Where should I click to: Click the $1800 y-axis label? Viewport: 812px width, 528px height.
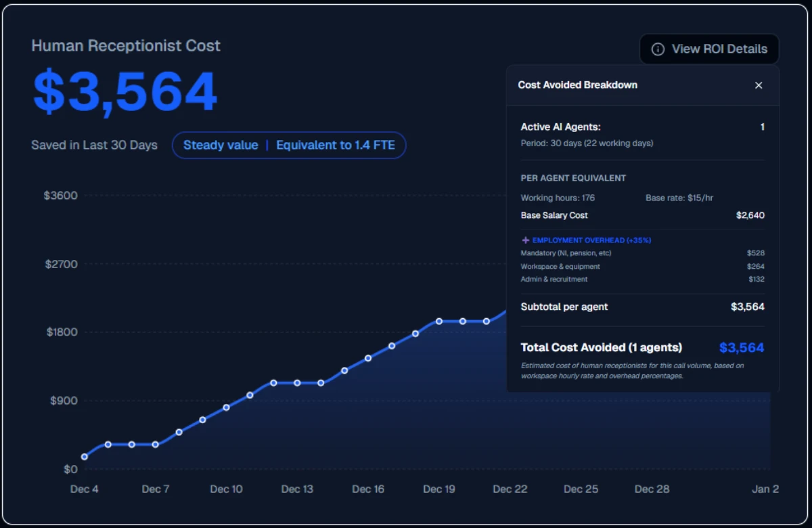[x=62, y=332]
